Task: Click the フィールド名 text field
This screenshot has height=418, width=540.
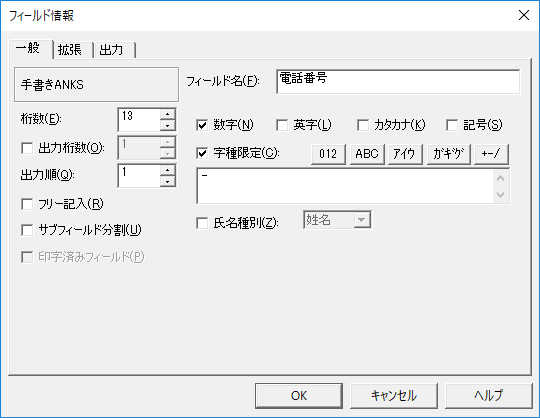Action: (x=398, y=82)
